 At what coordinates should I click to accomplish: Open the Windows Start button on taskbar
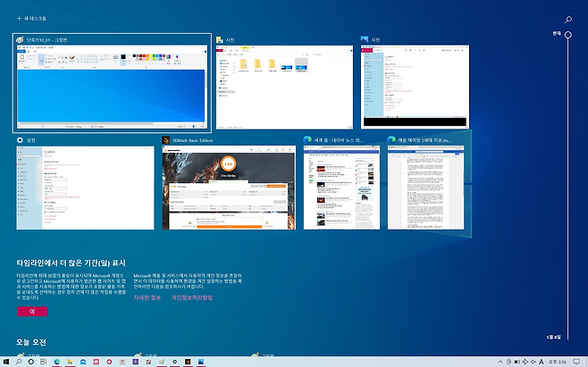pyautogui.click(x=7, y=361)
